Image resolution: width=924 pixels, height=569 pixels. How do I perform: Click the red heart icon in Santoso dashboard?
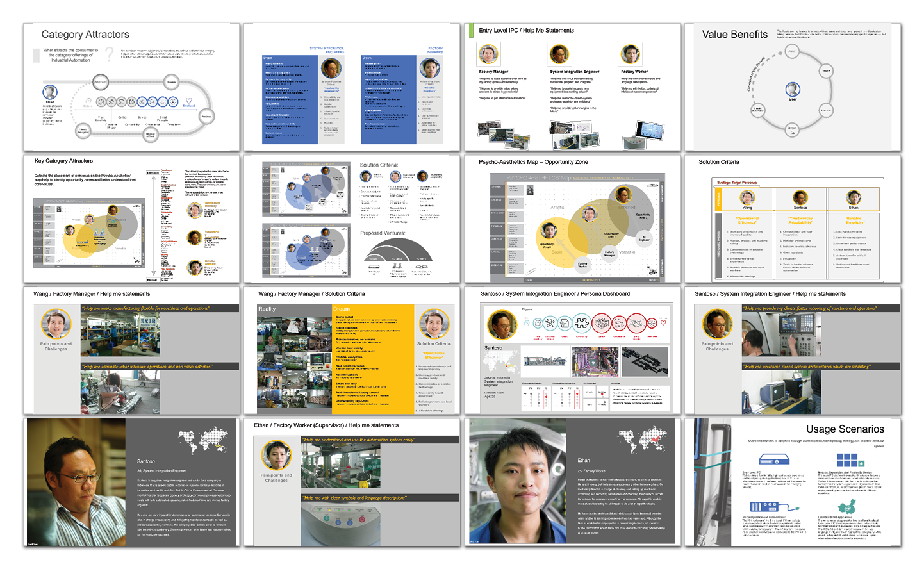(x=663, y=323)
